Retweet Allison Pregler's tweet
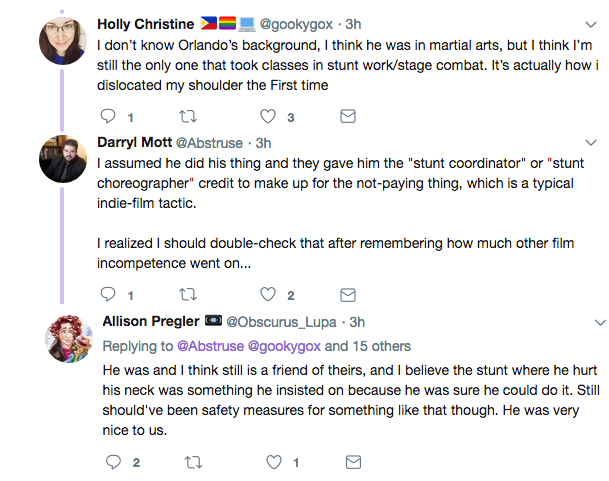Screen dimensions: 609x481 click(x=189, y=462)
